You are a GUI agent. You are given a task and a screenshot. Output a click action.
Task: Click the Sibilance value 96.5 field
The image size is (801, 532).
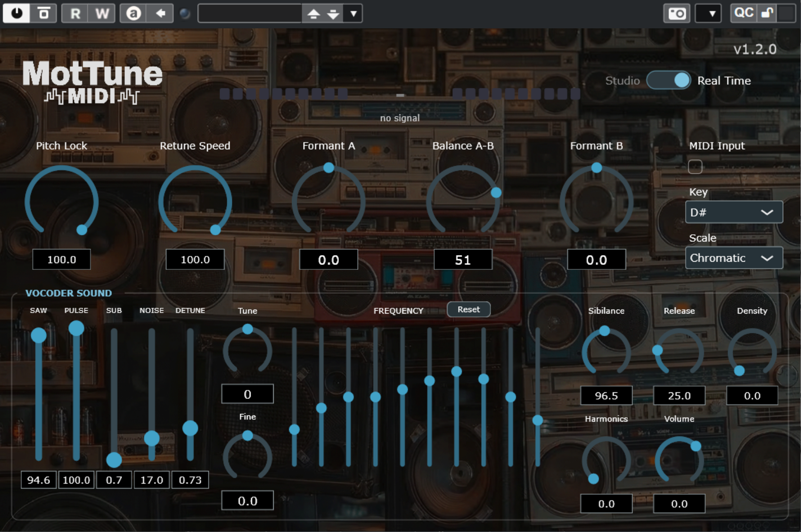pyautogui.click(x=606, y=396)
